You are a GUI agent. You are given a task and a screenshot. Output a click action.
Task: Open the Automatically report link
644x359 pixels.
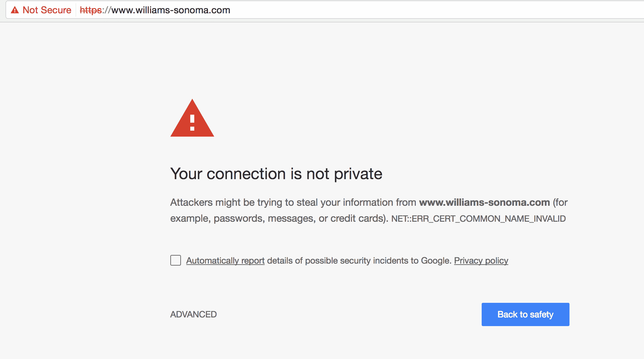(225, 261)
